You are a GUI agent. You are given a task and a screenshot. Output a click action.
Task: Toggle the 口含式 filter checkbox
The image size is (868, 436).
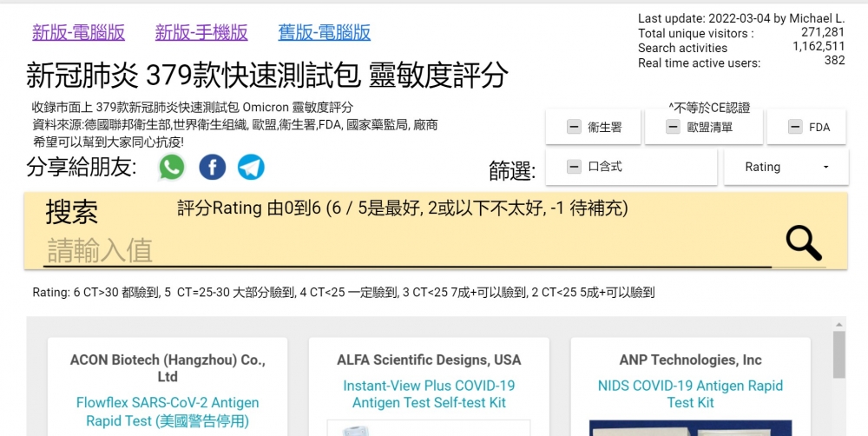pyautogui.click(x=574, y=166)
